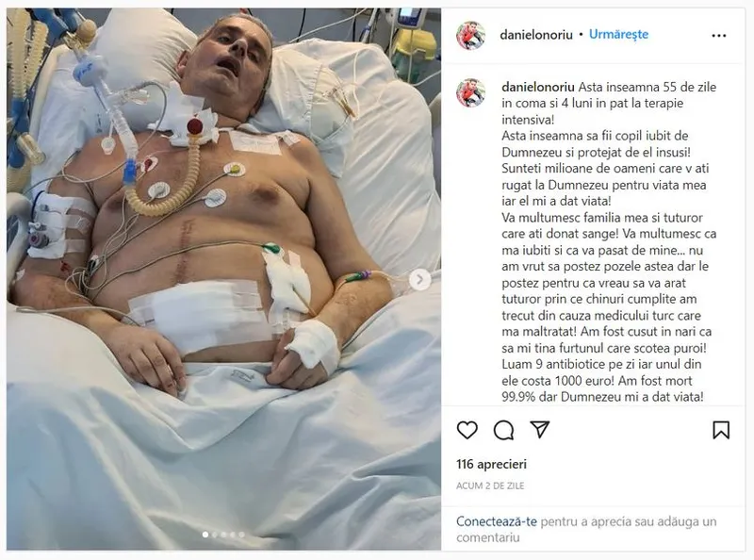Jump to first carousel dot indicator
The height and width of the screenshot is (560, 754).
click(205, 535)
